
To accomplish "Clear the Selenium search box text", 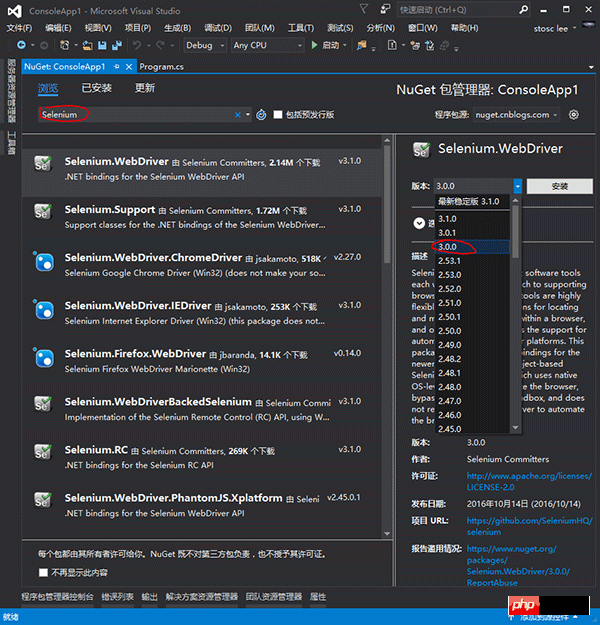I will coord(238,115).
